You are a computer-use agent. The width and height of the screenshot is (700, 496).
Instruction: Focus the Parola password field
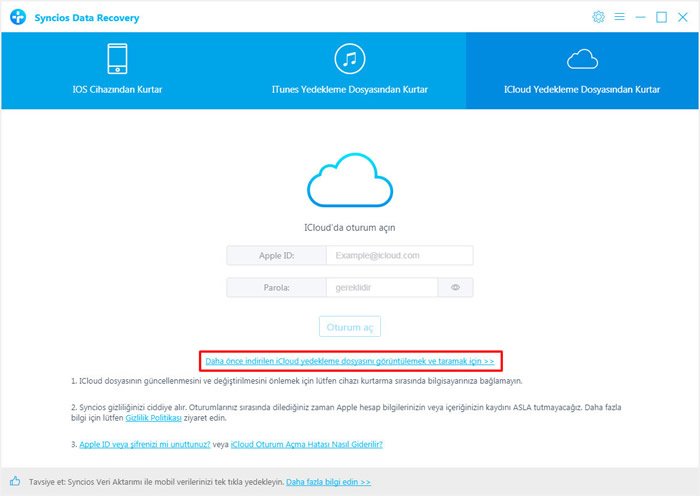(x=382, y=288)
